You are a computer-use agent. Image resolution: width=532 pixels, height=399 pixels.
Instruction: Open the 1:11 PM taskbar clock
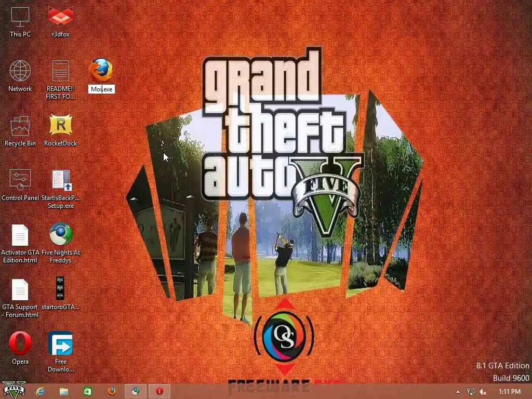coord(510,392)
